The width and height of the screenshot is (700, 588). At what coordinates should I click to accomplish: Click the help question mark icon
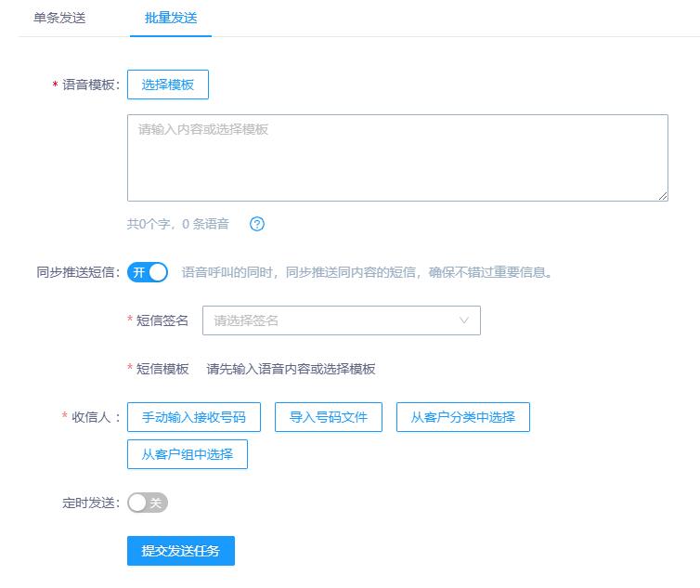tap(258, 224)
